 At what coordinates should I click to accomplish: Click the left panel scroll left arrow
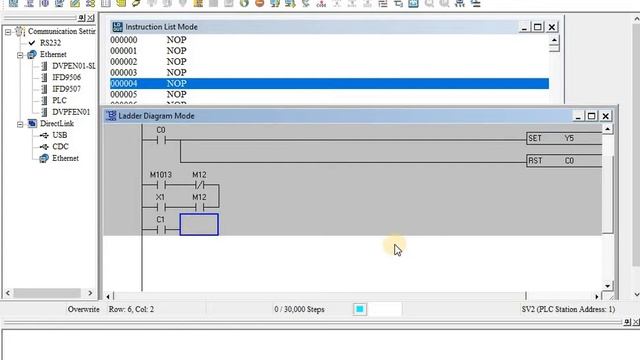8,293
